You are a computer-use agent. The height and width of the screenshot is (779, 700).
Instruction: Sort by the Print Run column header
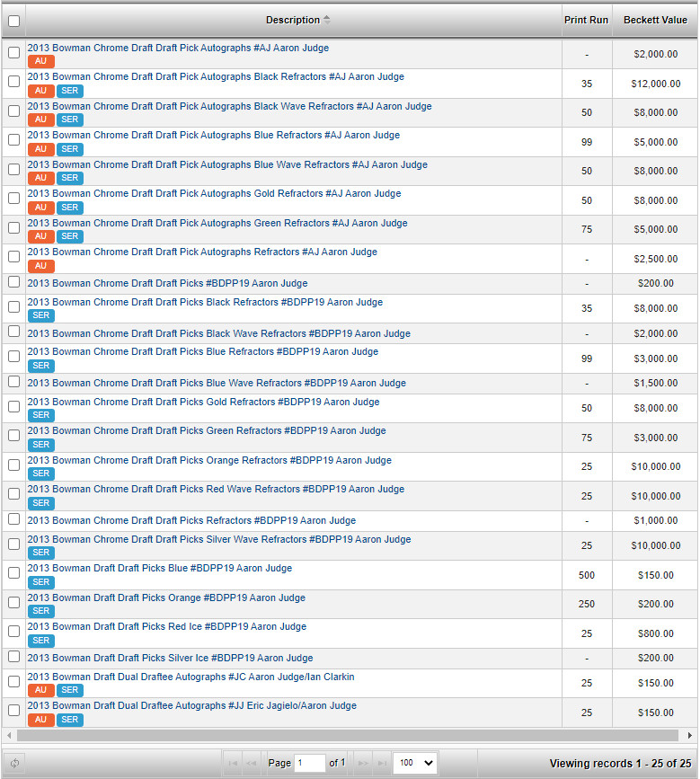point(586,20)
